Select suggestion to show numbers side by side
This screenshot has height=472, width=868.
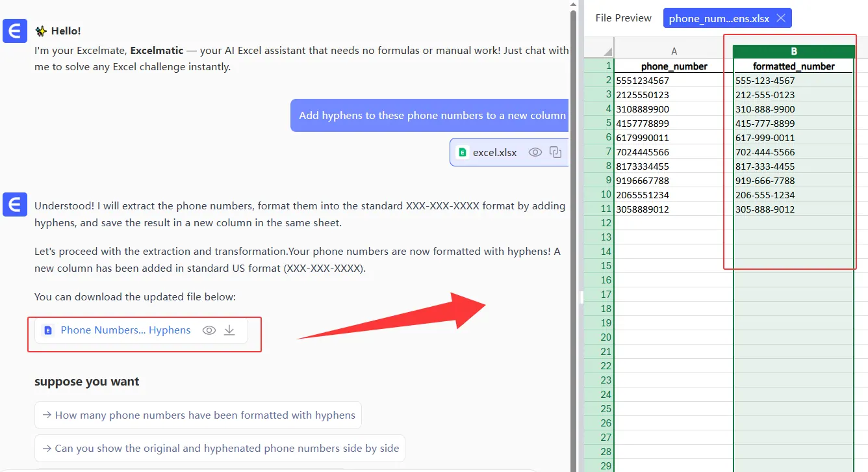point(220,449)
